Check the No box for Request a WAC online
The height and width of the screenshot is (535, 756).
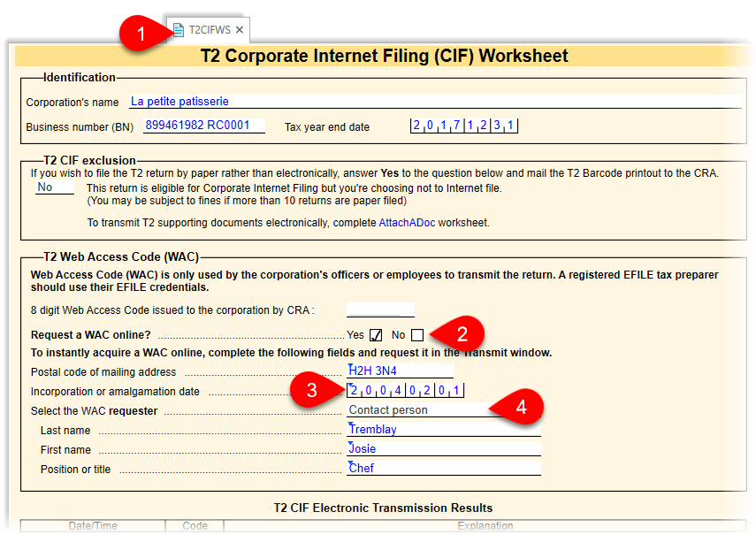(x=417, y=335)
